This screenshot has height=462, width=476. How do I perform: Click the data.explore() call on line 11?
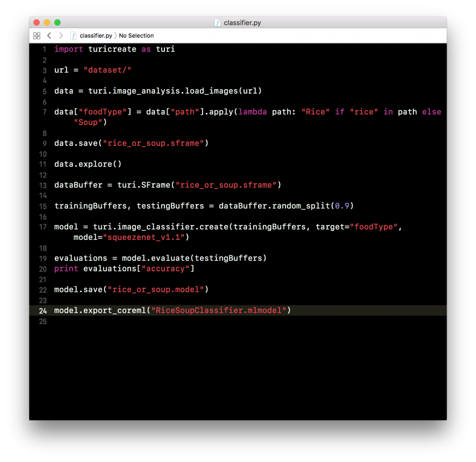(x=89, y=164)
